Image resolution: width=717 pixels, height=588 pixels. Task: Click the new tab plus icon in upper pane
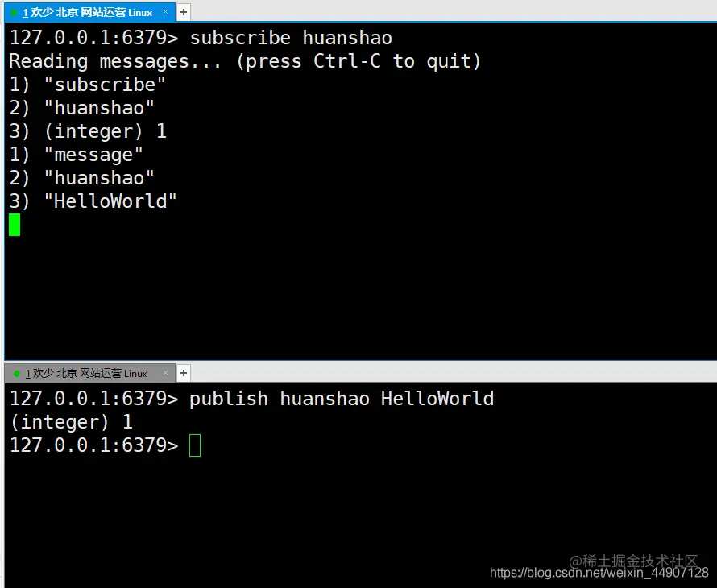coord(184,12)
